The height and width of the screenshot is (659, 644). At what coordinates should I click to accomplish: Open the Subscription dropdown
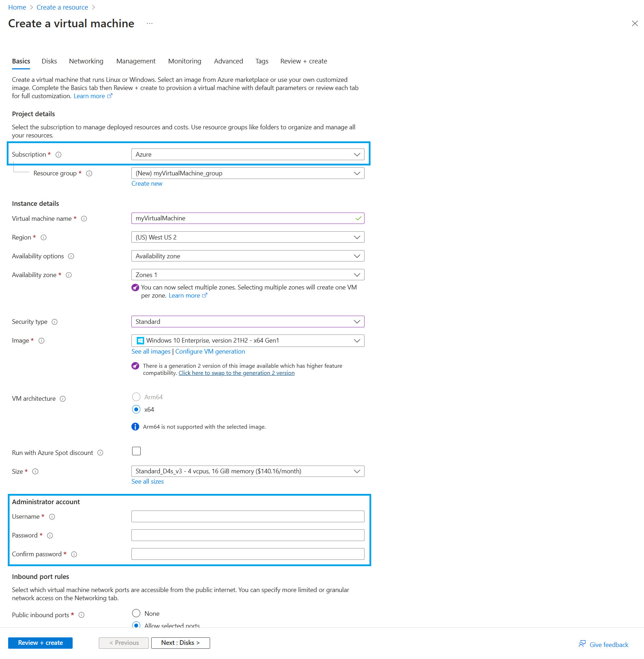248,155
